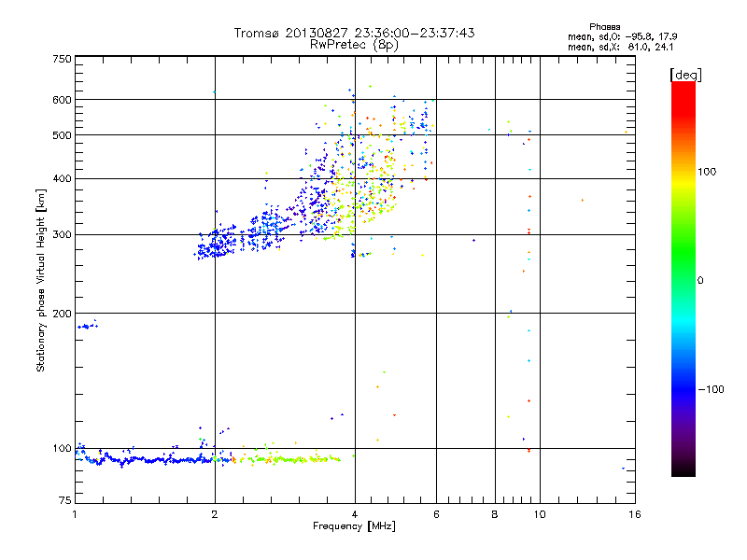Click the x-axis tick label "4"
This screenshot has height=560, width=747.
click(x=354, y=514)
